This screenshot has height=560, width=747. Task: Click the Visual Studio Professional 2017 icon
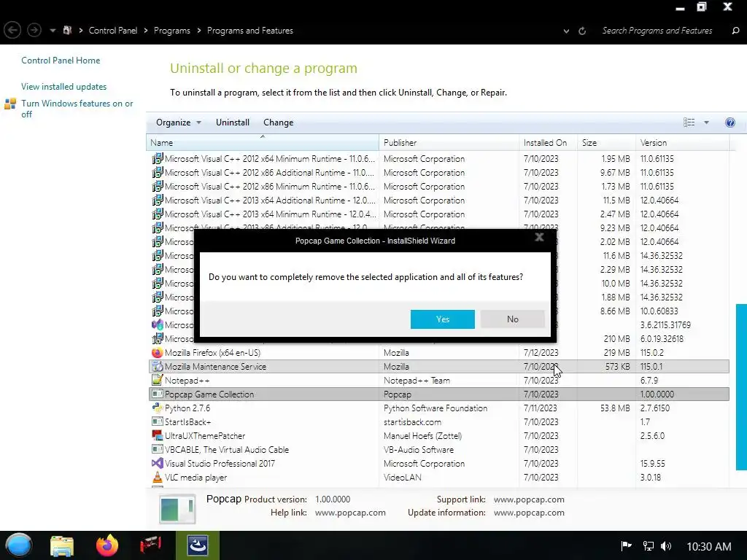click(x=157, y=463)
